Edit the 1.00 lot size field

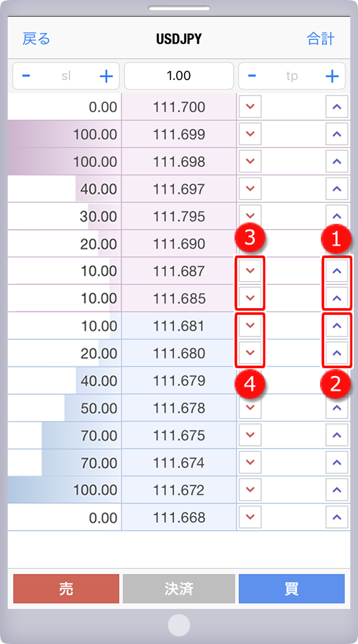coord(179,76)
